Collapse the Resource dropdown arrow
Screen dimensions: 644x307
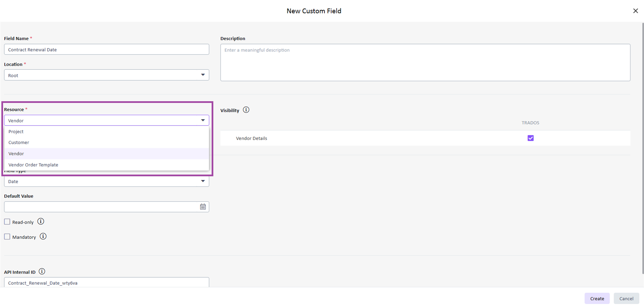coord(203,121)
